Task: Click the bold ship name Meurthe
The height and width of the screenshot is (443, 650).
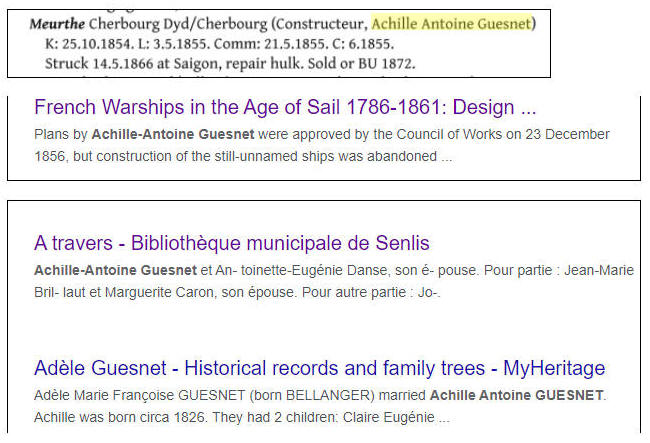Action: pyautogui.click(x=57, y=24)
